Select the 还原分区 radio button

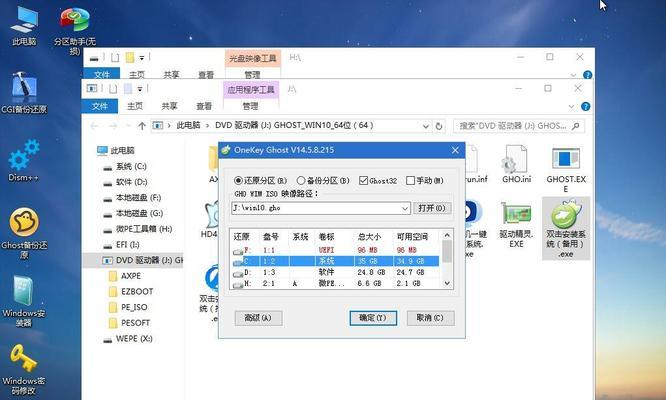[260, 180]
